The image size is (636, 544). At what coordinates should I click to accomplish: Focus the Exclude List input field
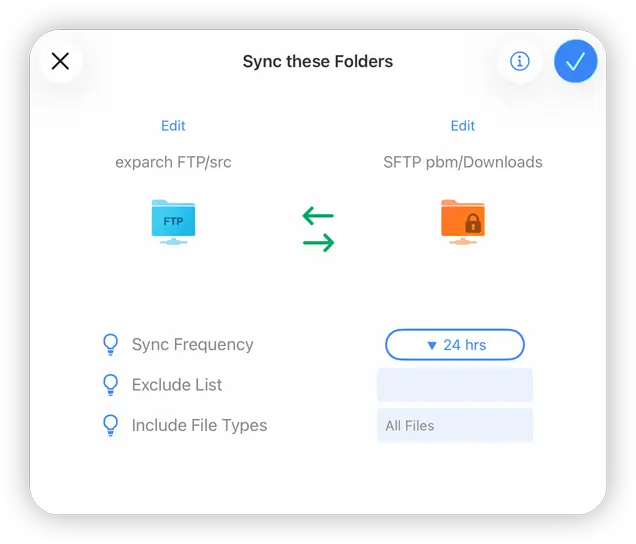[455, 385]
